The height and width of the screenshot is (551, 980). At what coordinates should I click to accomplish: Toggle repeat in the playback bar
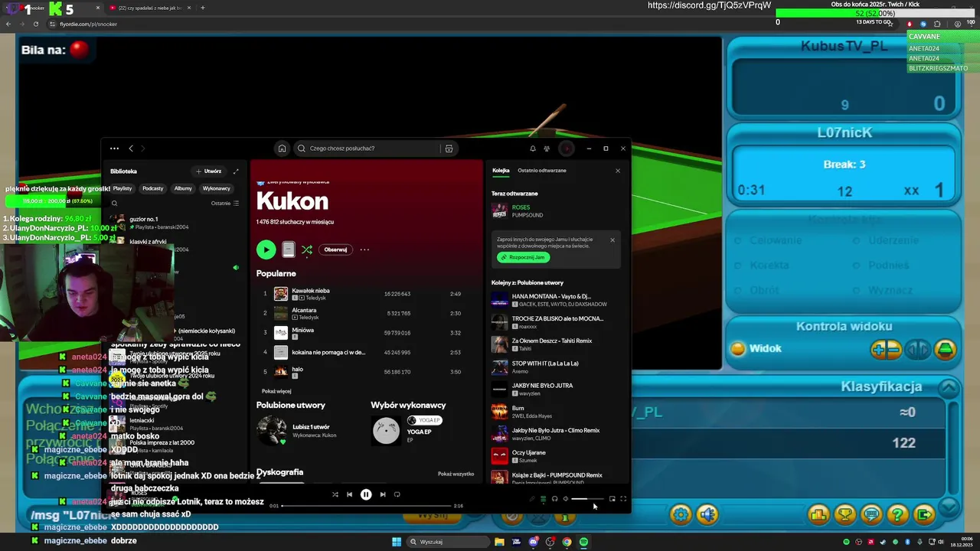[397, 494]
